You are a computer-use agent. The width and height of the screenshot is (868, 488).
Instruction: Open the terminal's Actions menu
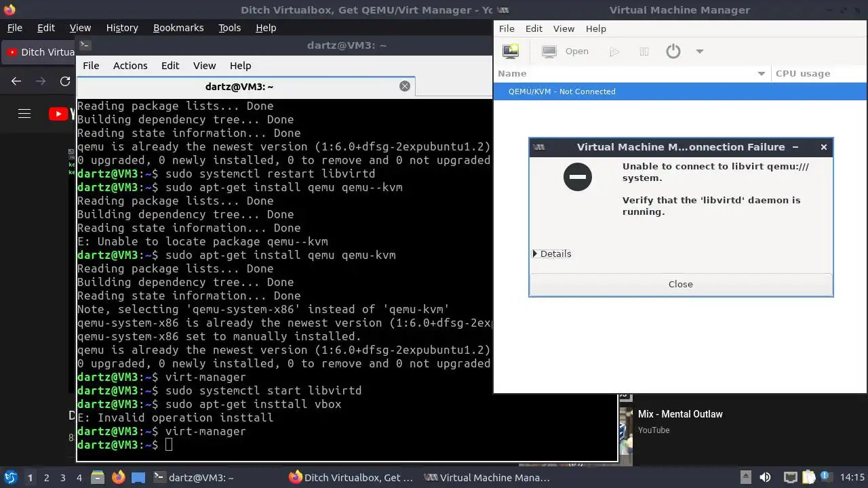click(130, 66)
